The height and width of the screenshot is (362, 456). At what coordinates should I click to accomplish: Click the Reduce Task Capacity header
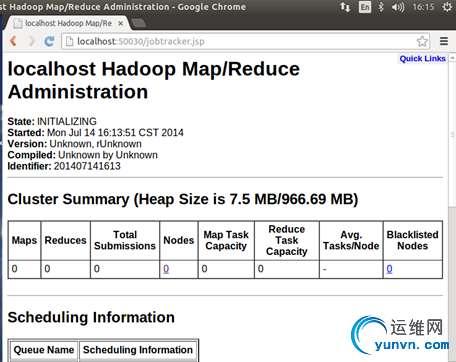[287, 240]
